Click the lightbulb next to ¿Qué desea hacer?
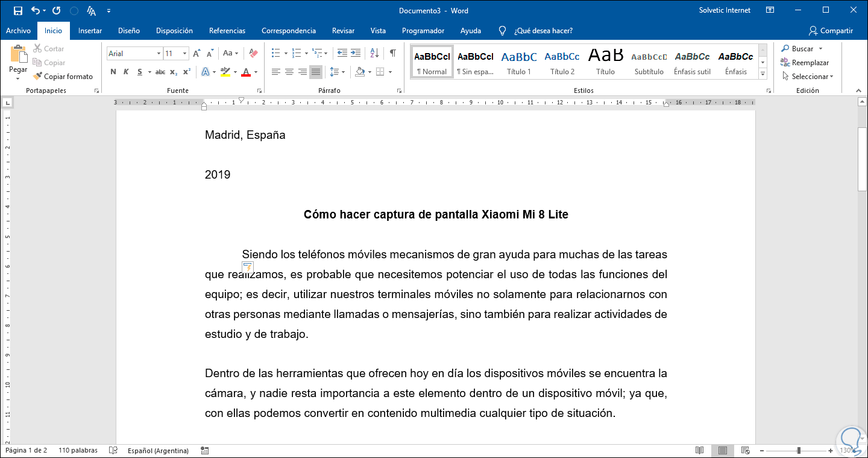The image size is (868, 458). 502,31
